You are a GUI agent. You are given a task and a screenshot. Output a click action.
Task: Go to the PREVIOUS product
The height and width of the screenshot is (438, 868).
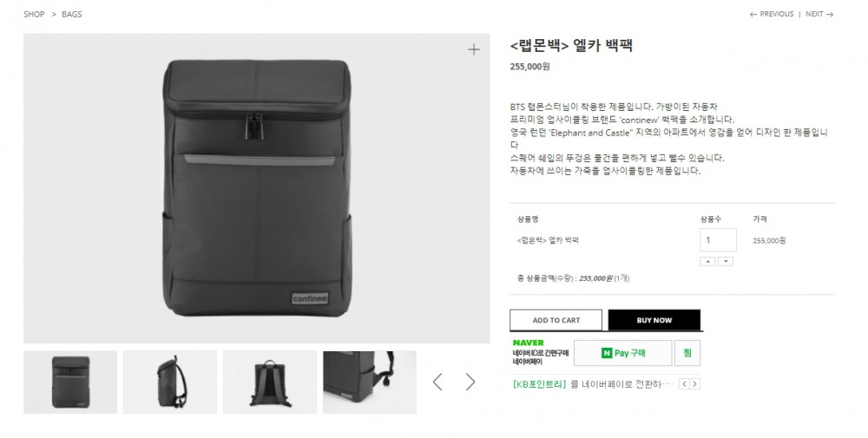[x=772, y=15]
